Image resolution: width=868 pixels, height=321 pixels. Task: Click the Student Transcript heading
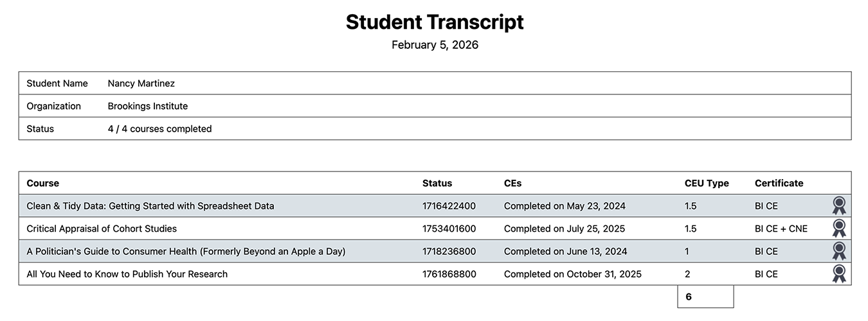click(435, 22)
